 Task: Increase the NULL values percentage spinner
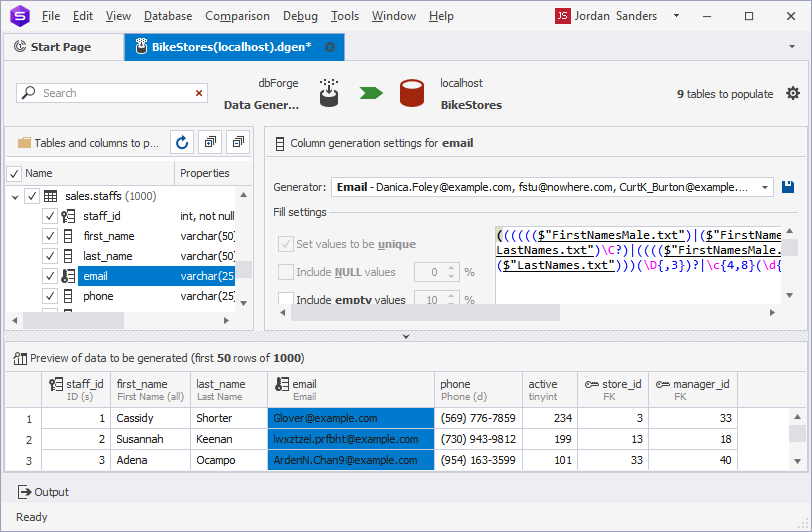[451, 268]
